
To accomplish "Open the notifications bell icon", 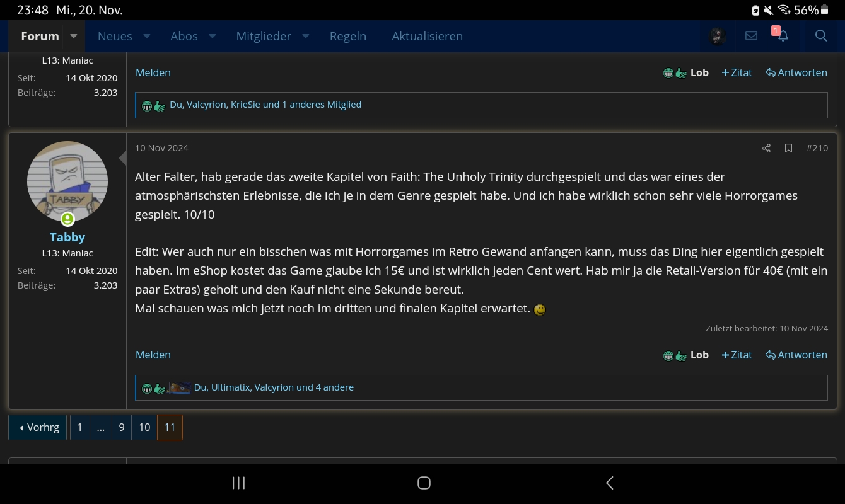I will pos(783,36).
